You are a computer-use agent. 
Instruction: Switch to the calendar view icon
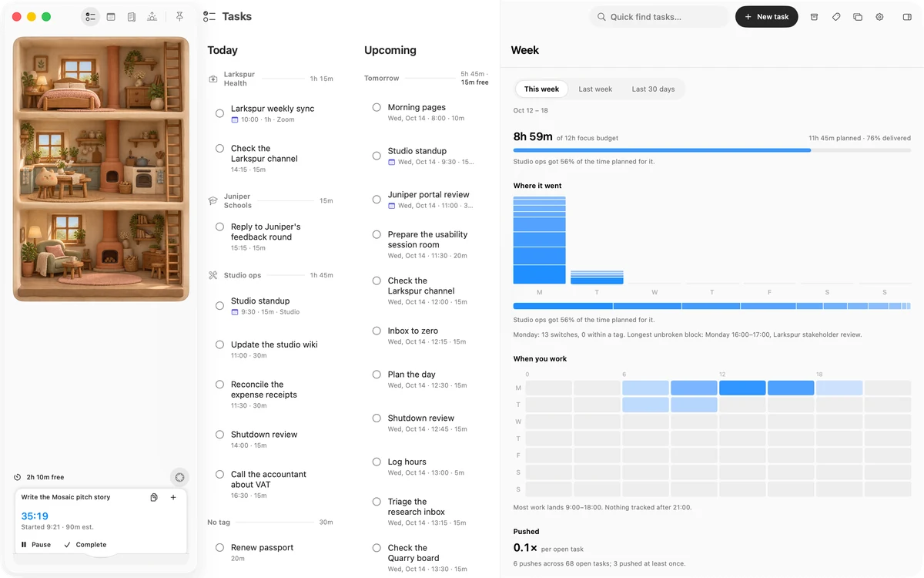coord(111,17)
